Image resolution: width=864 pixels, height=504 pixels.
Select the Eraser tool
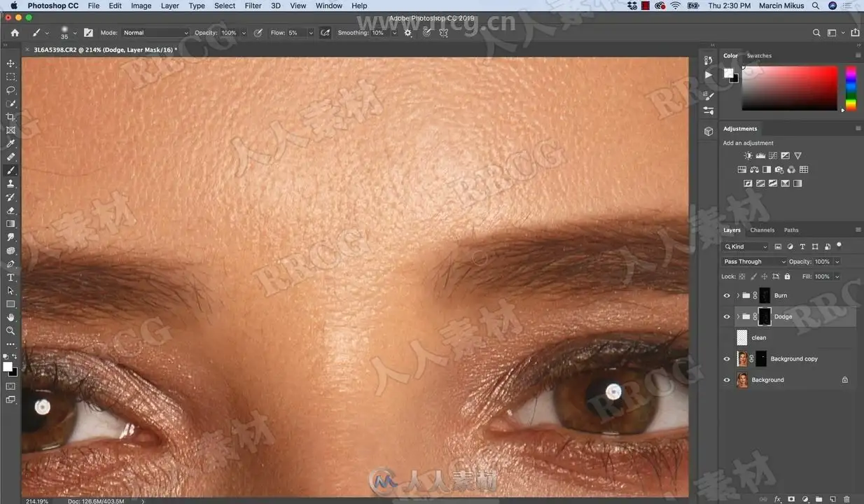pyautogui.click(x=11, y=210)
